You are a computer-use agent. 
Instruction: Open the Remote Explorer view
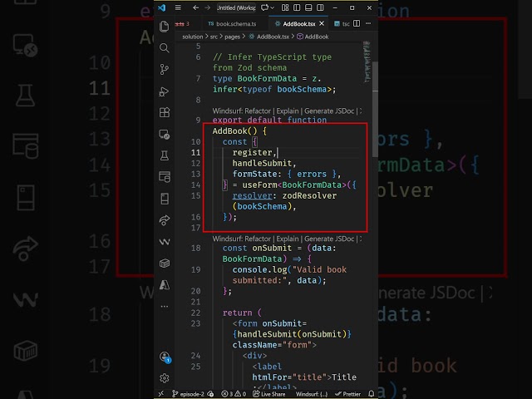point(165,134)
